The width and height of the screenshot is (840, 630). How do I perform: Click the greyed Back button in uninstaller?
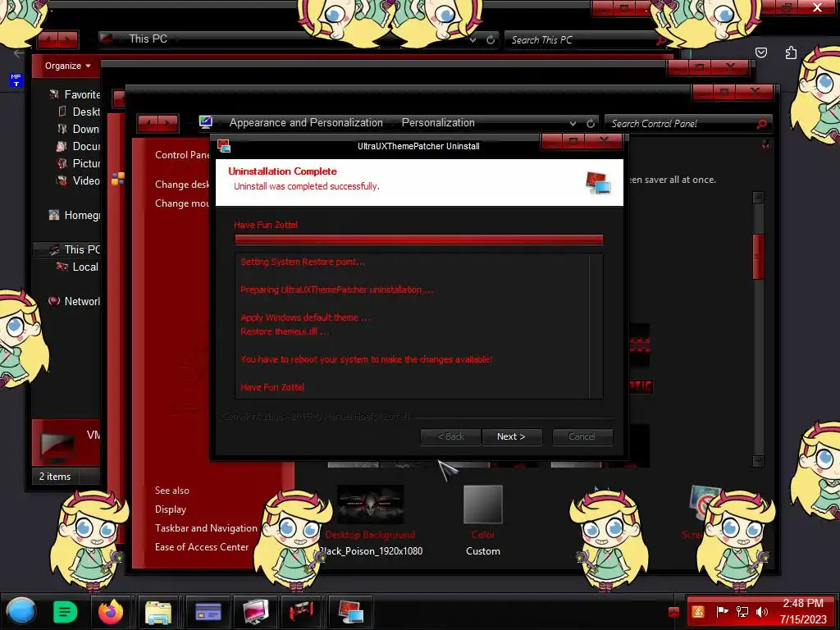click(450, 436)
